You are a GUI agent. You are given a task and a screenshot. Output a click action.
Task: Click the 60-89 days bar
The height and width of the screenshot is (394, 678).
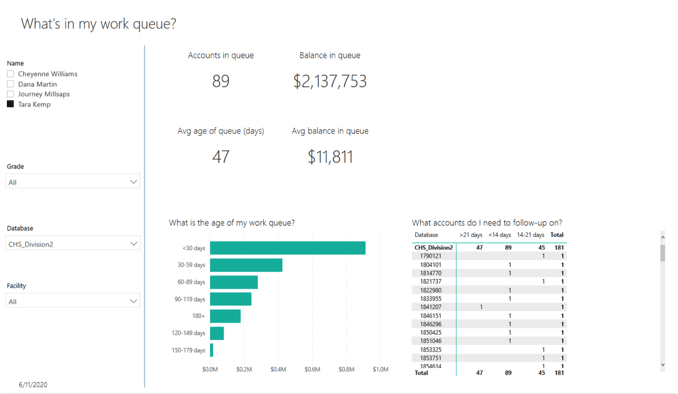(x=234, y=282)
